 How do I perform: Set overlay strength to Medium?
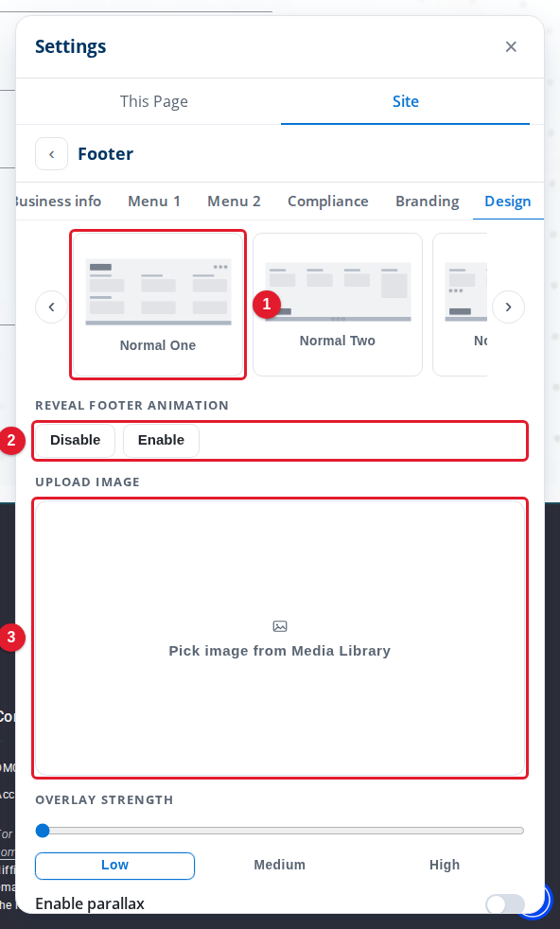pyautogui.click(x=280, y=866)
